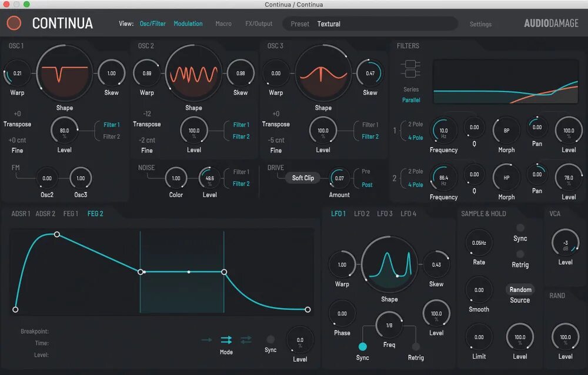Click the LFO Freq 1/8 knob

pos(389,325)
